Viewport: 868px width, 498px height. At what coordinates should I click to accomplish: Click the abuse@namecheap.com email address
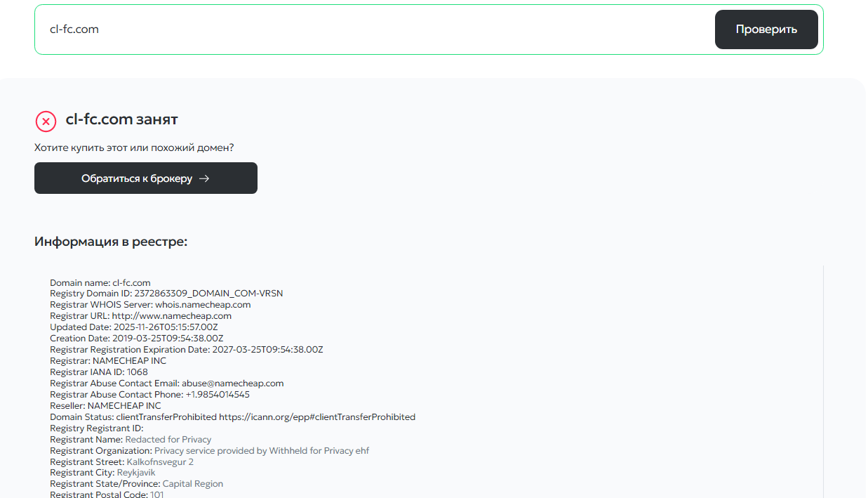232,384
